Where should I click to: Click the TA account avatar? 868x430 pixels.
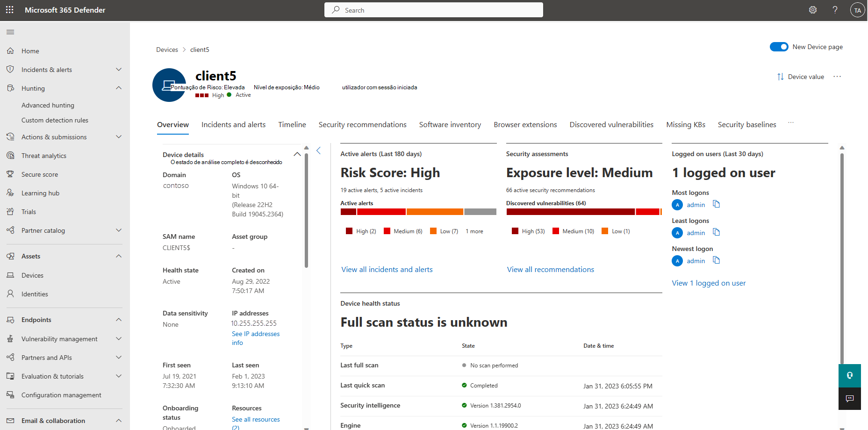tap(857, 10)
